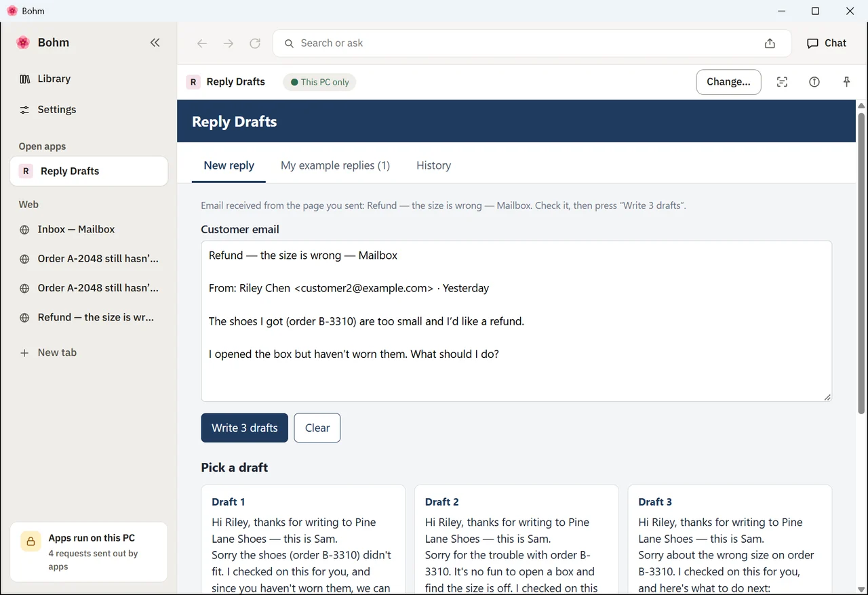Screen dimensions: 868x595
Task: Switch to the History tab
Action: point(433,166)
